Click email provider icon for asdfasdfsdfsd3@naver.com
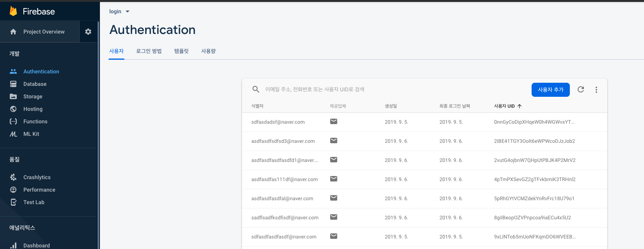 tap(334, 141)
